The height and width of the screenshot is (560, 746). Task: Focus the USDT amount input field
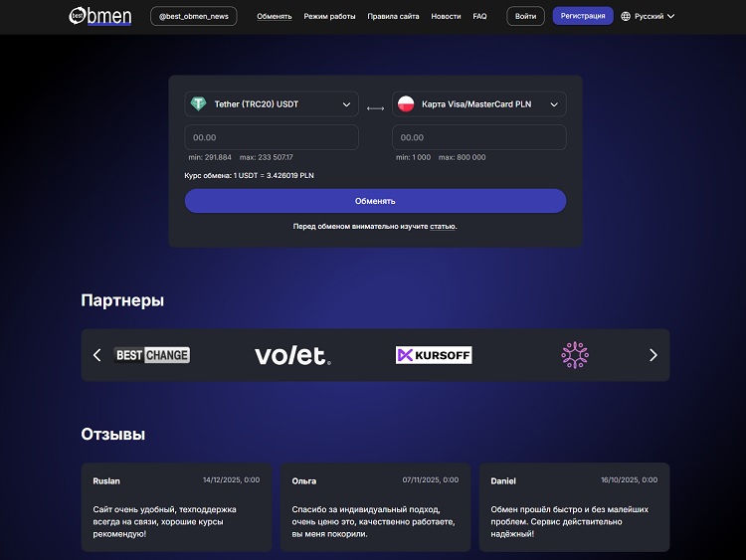[272, 137]
